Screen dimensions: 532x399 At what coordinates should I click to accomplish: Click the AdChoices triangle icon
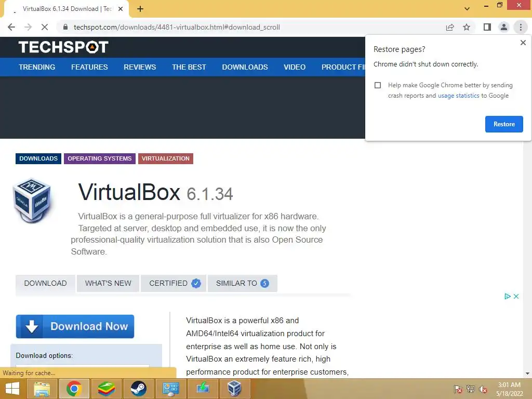pos(507,296)
